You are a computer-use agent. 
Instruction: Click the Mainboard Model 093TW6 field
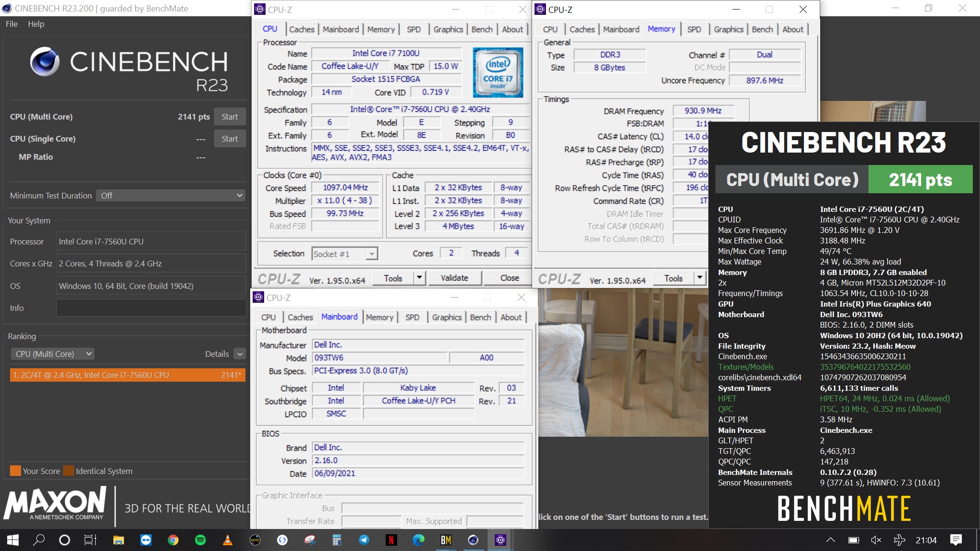[380, 357]
